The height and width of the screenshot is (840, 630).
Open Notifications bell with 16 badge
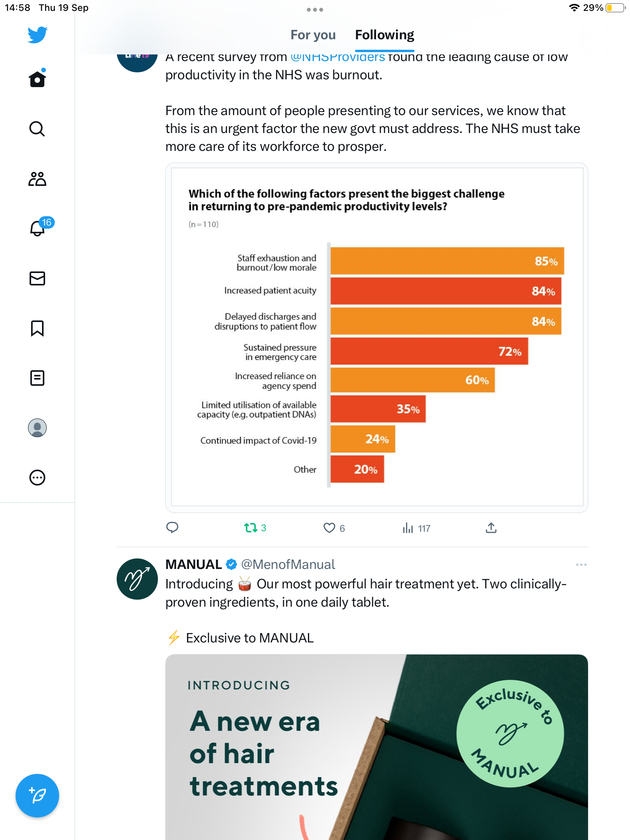[x=38, y=228]
